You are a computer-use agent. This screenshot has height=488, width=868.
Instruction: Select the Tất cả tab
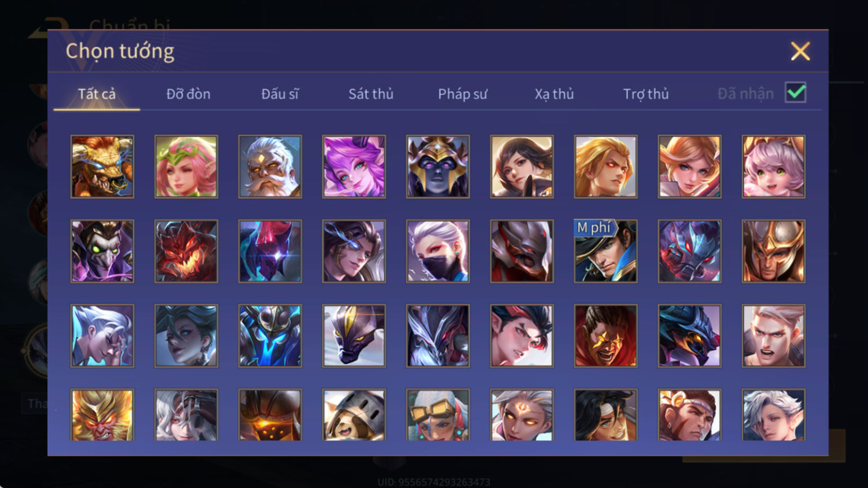(97, 94)
